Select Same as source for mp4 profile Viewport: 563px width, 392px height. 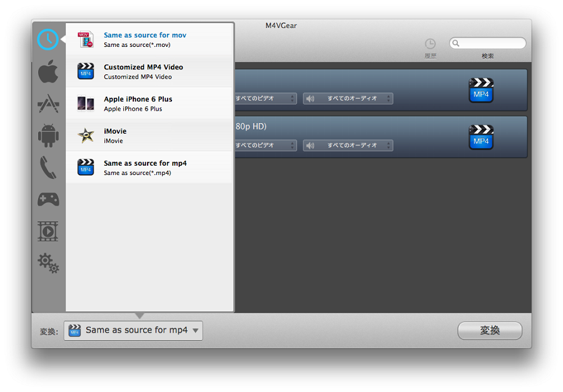click(x=150, y=168)
